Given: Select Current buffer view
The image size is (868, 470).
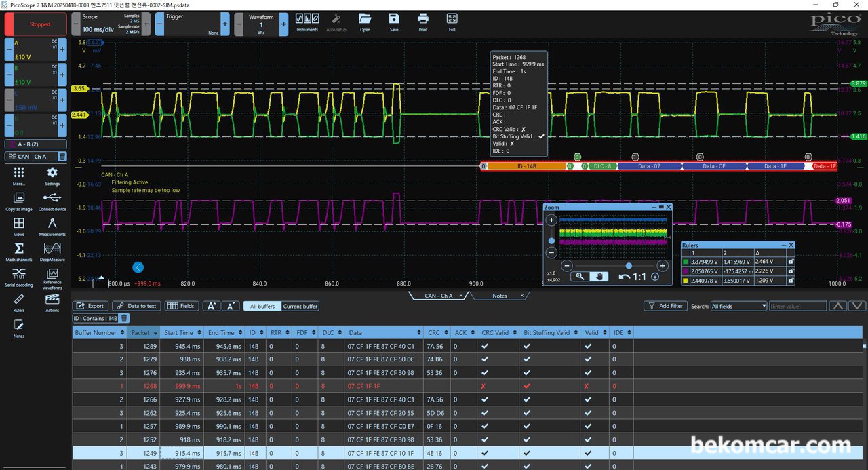Looking at the screenshot, I should pyautogui.click(x=300, y=306).
